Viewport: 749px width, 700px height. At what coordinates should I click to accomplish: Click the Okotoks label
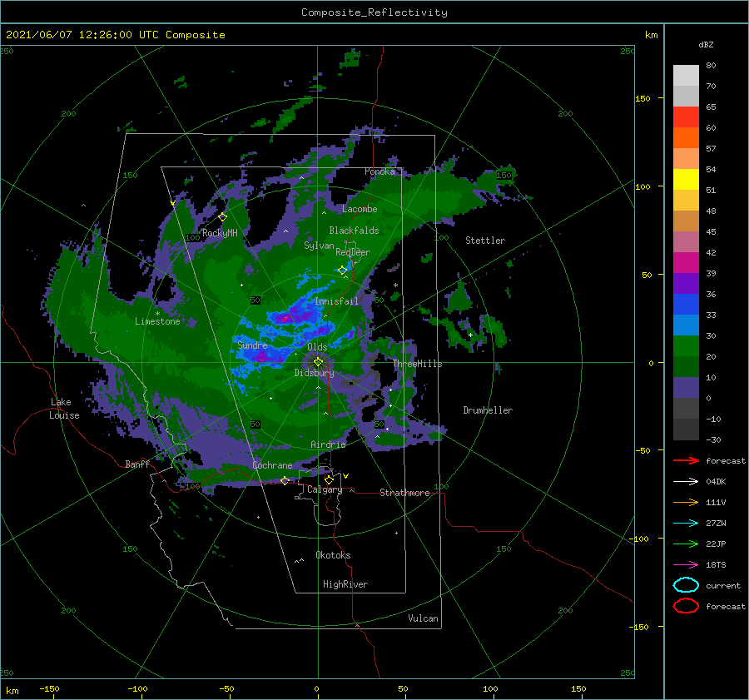[x=333, y=555]
